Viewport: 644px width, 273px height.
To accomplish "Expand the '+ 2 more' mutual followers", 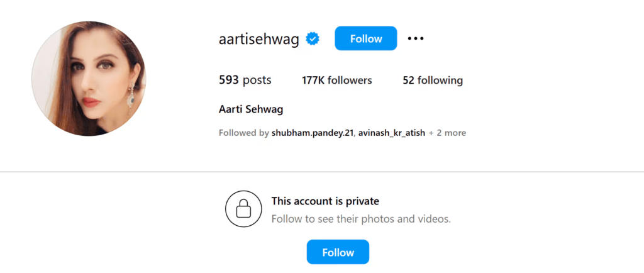I will (447, 133).
